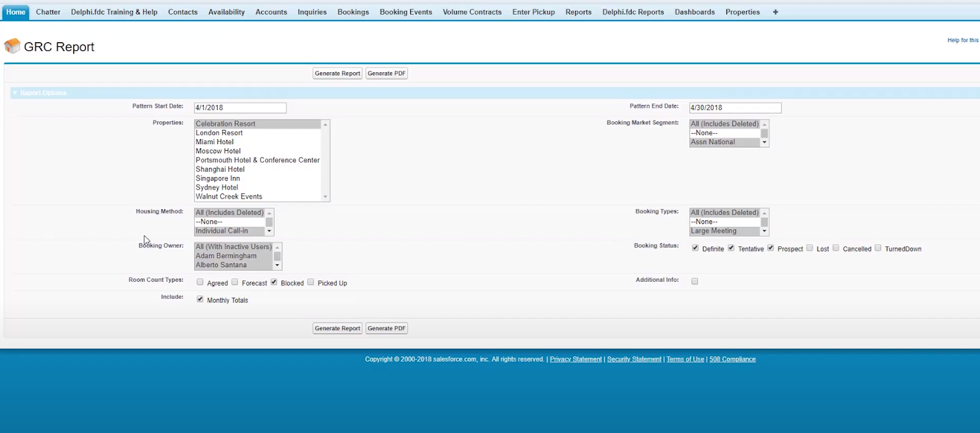Select Portsmouth Hotel & Conference Center
Image resolution: width=980 pixels, height=433 pixels.
[x=258, y=160]
